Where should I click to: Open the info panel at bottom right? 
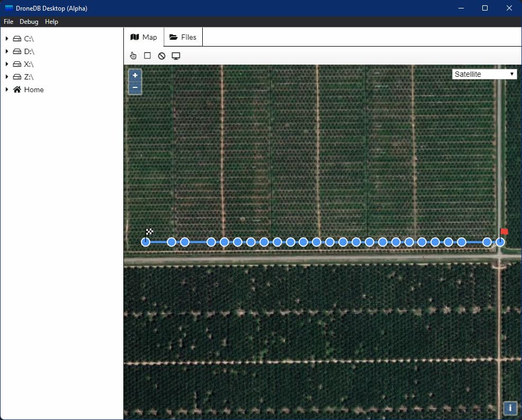pyautogui.click(x=510, y=408)
